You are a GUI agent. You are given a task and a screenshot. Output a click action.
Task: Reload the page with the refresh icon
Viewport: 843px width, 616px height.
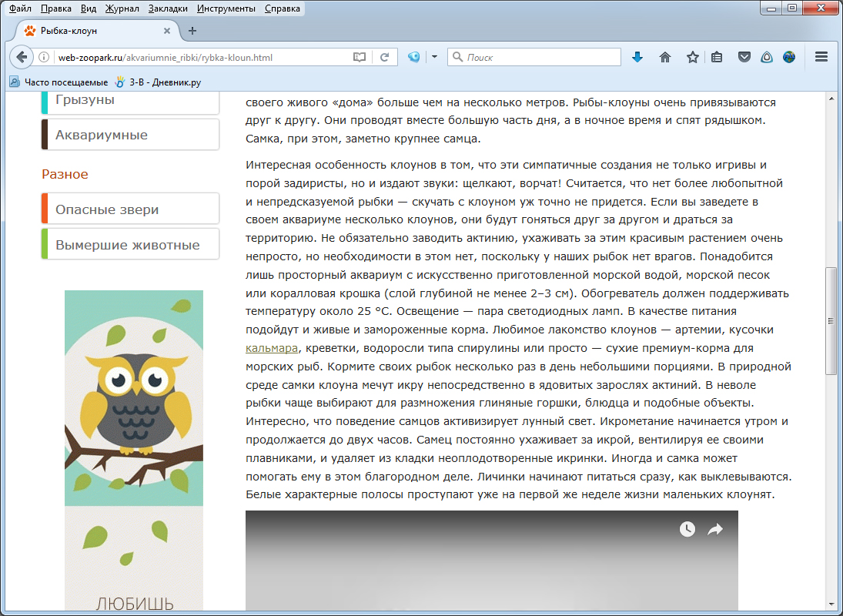coord(384,58)
